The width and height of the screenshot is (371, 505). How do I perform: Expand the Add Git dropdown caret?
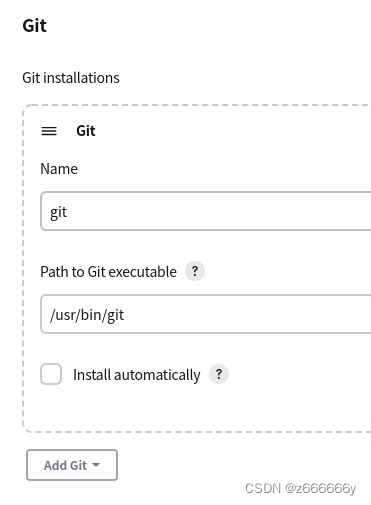click(x=96, y=465)
